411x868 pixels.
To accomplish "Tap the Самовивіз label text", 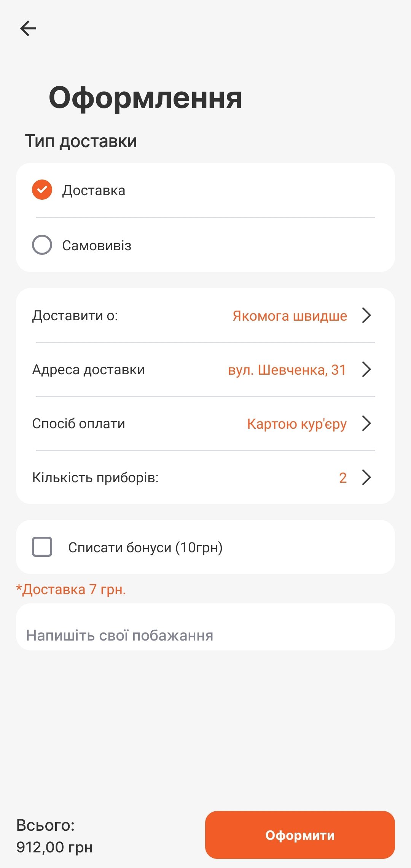I will (97, 246).
